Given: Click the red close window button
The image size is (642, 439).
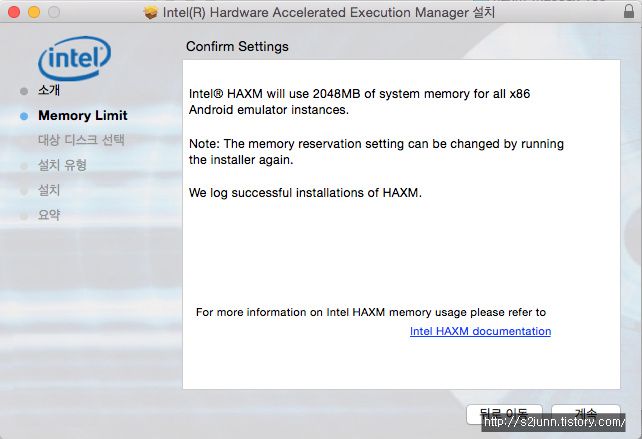Looking at the screenshot, I should tap(14, 12).
